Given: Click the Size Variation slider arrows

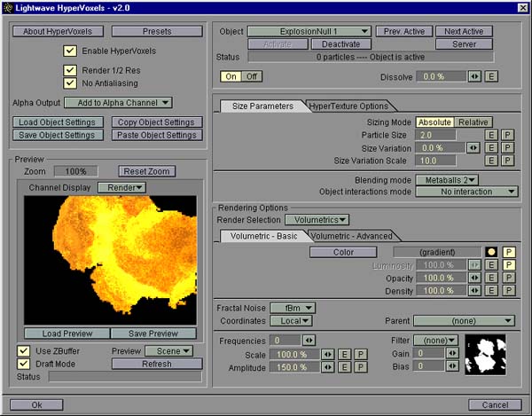Looking at the screenshot, I should 473,148.
